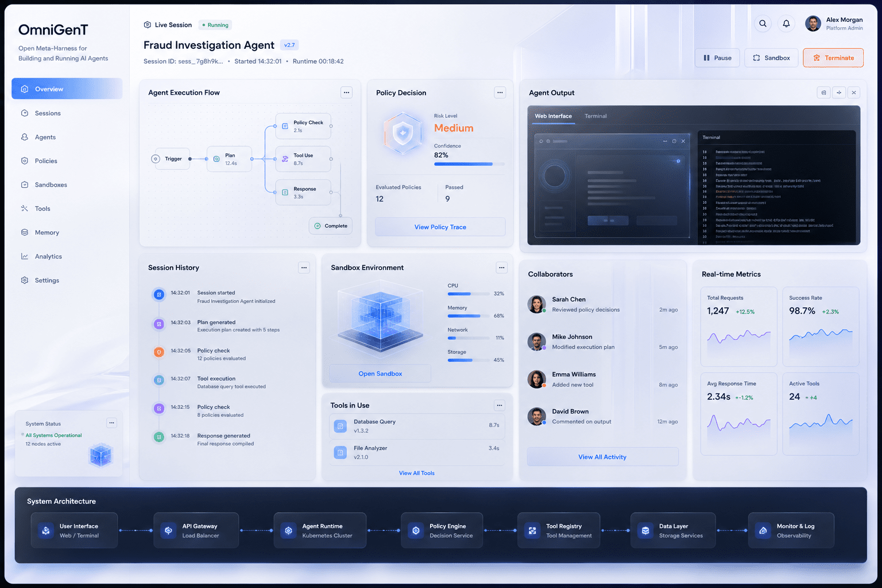
Task: Click the Monitor & Log architecture icon
Action: coord(763,531)
